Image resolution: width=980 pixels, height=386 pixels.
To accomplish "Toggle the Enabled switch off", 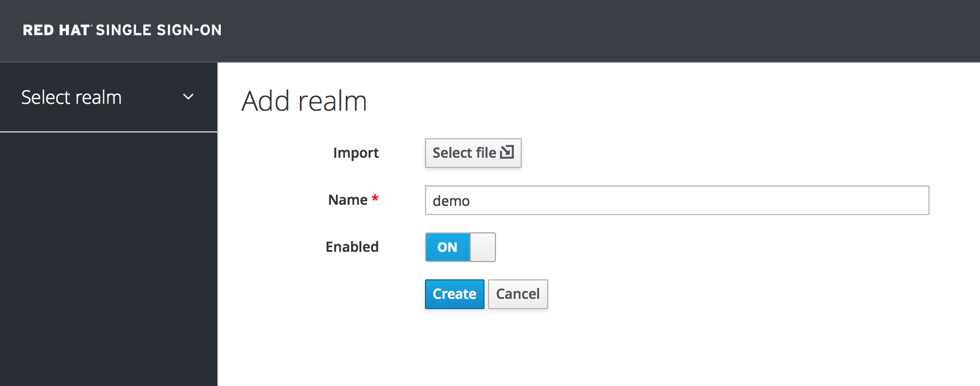I will [460, 247].
